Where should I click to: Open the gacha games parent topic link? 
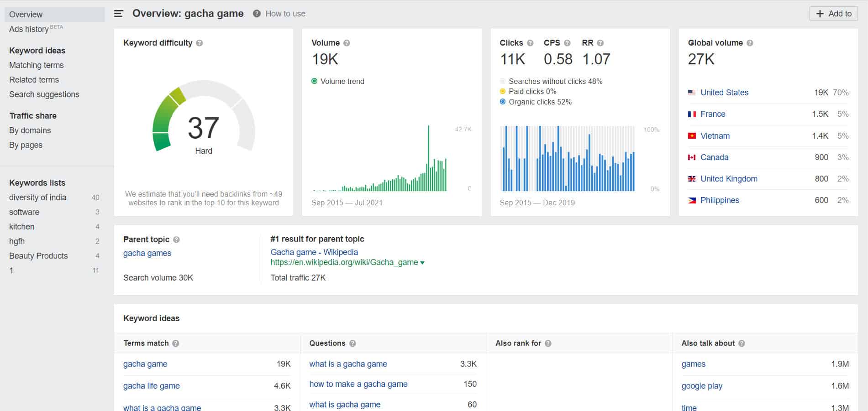click(147, 253)
